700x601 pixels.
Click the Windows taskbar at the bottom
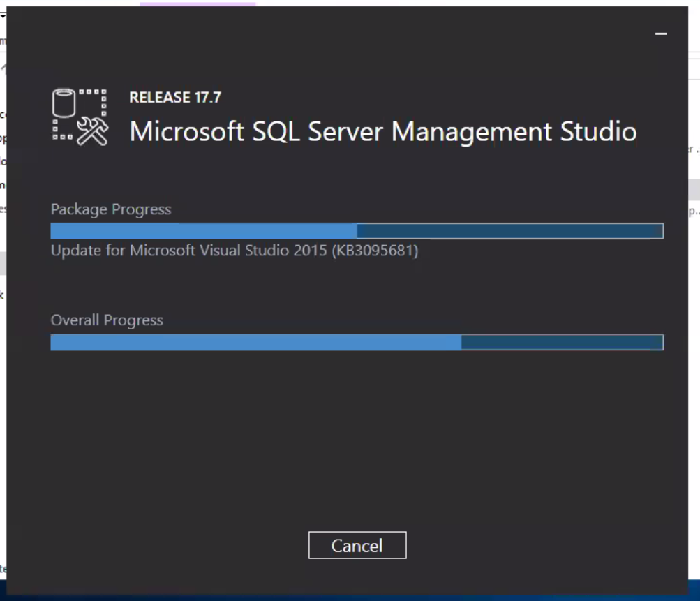pyautogui.click(x=349, y=597)
